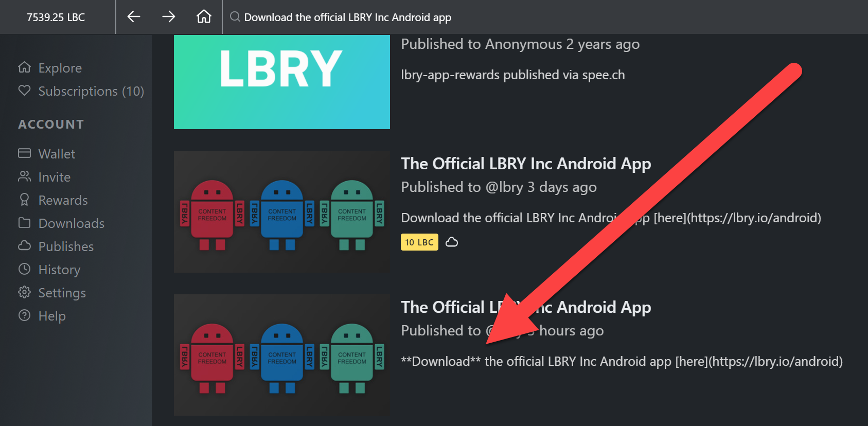Click the 7539.25 LBC balance
The width and height of the screenshot is (868, 426).
pyautogui.click(x=56, y=17)
